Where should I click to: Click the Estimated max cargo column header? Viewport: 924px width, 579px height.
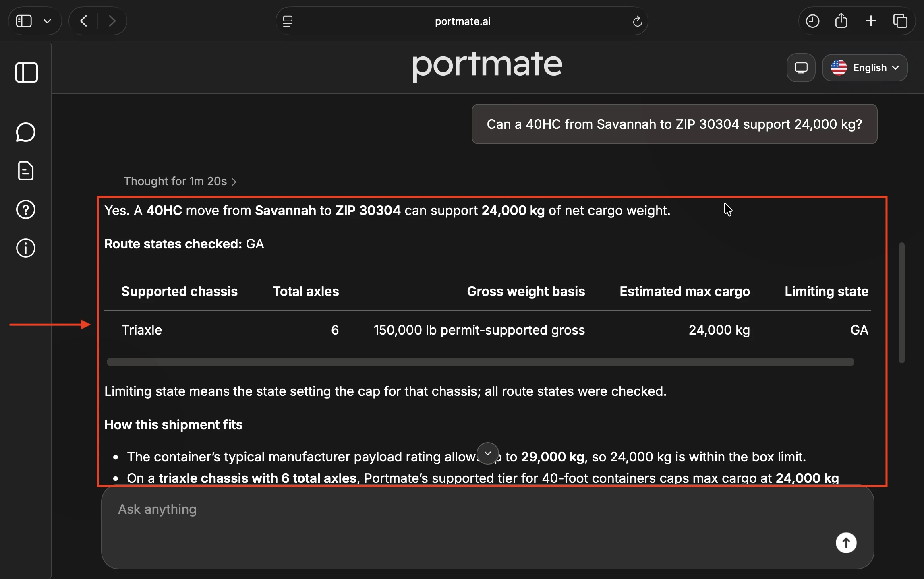pos(685,291)
